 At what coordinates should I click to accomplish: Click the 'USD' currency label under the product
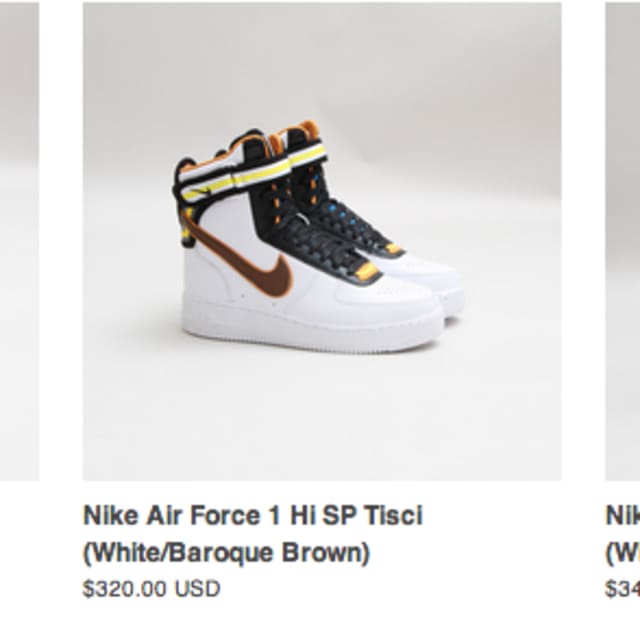(x=199, y=589)
